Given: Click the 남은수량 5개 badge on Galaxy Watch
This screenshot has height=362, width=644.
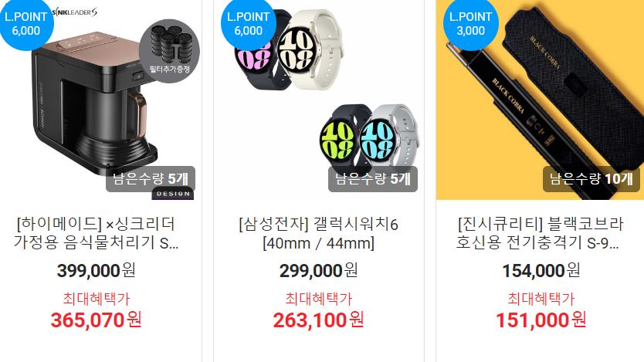Looking at the screenshot, I should pyautogui.click(x=373, y=178).
